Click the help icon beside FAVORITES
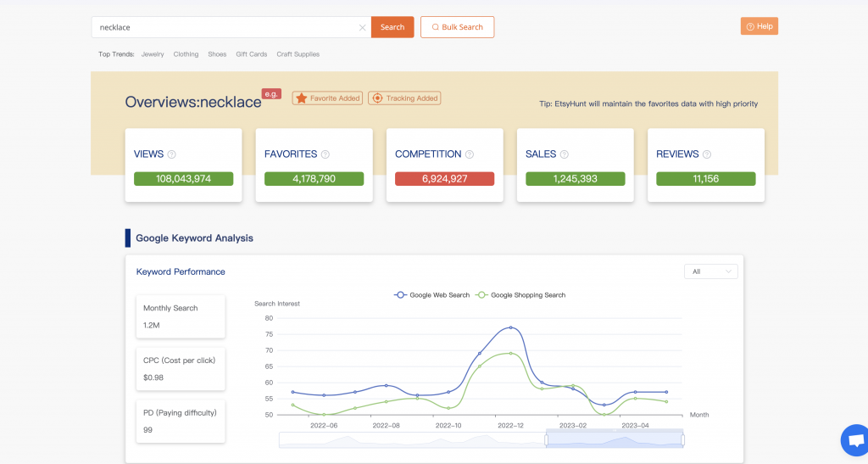868x464 pixels. click(x=325, y=154)
